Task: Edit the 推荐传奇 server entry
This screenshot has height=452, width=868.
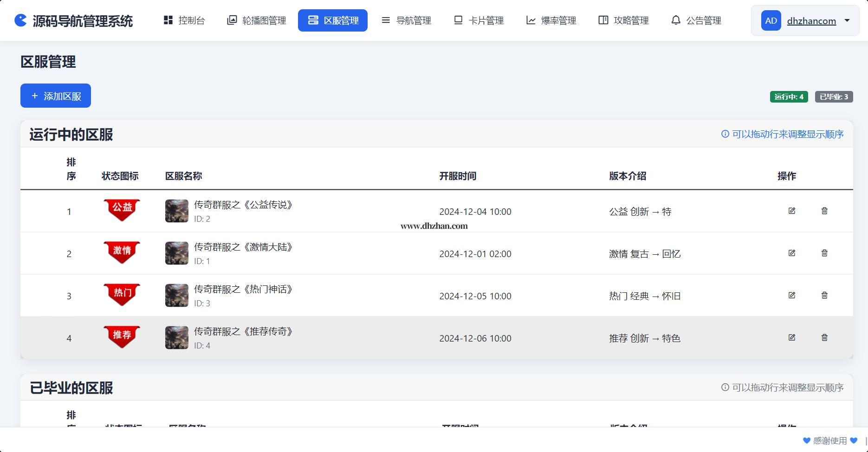Action: pos(792,337)
